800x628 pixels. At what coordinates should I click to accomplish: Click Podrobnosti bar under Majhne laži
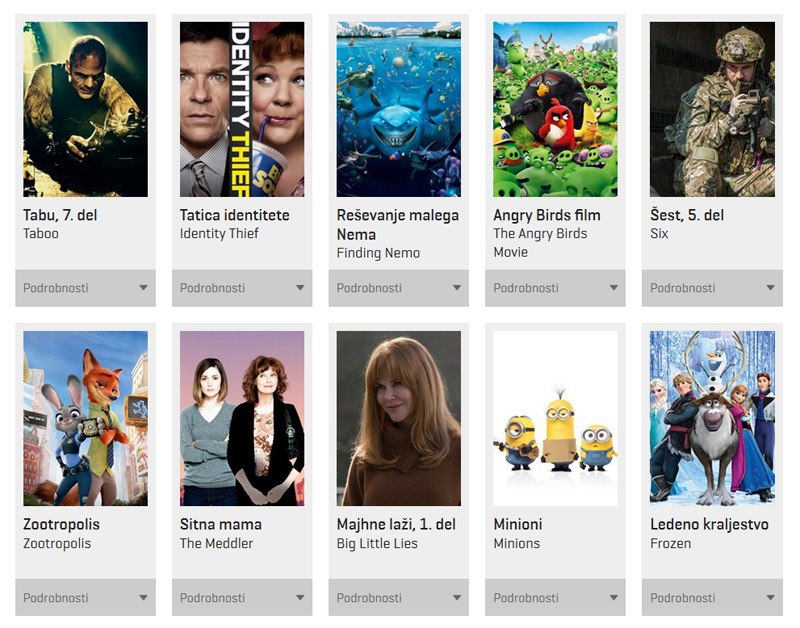(x=398, y=597)
